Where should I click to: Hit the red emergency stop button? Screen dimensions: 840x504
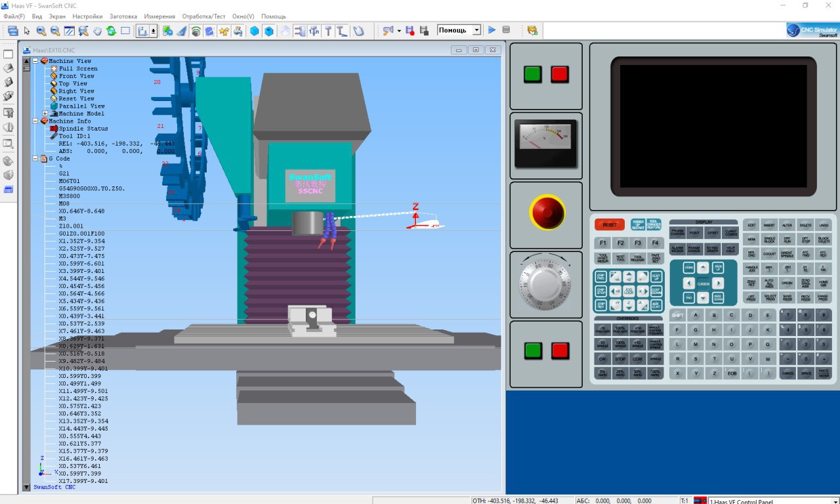click(x=546, y=213)
